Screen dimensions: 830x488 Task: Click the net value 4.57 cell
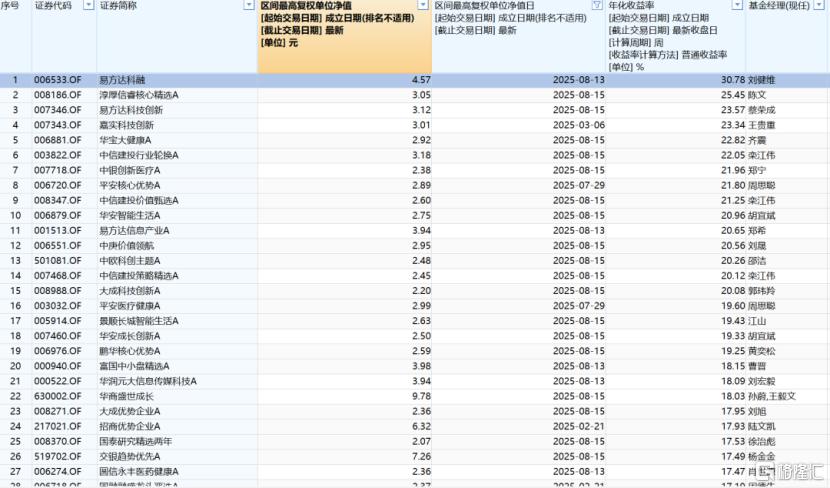pyautogui.click(x=421, y=80)
